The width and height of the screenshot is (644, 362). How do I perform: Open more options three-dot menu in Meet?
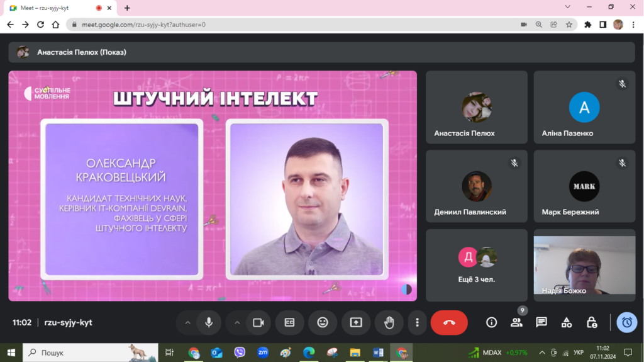pyautogui.click(x=418, y=322)
